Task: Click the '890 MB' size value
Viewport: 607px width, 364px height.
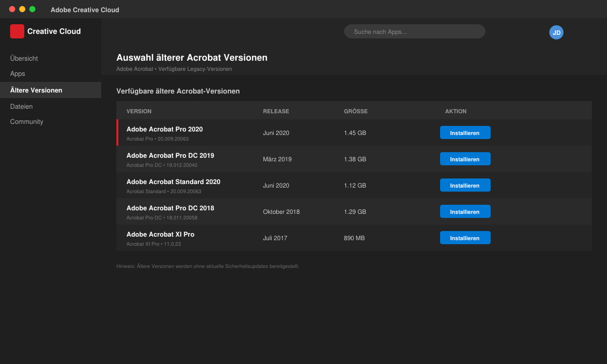Action: click(x=354, y=238)
